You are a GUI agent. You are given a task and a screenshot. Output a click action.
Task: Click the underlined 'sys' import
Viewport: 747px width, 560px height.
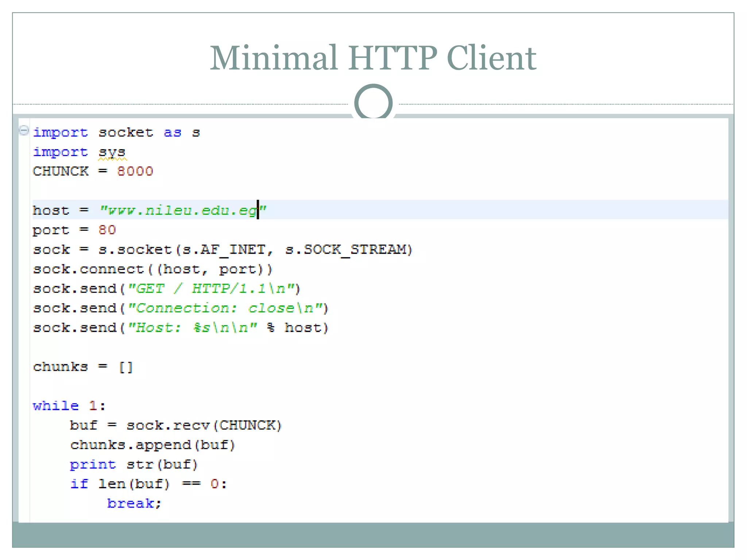click(112, 152)
